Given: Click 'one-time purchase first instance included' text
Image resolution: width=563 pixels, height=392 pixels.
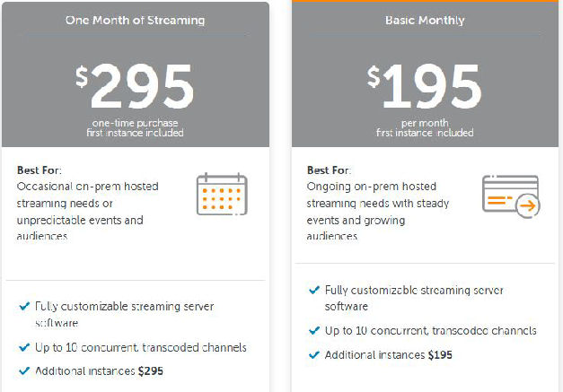Looking at the screenshot, I should 136,127.
